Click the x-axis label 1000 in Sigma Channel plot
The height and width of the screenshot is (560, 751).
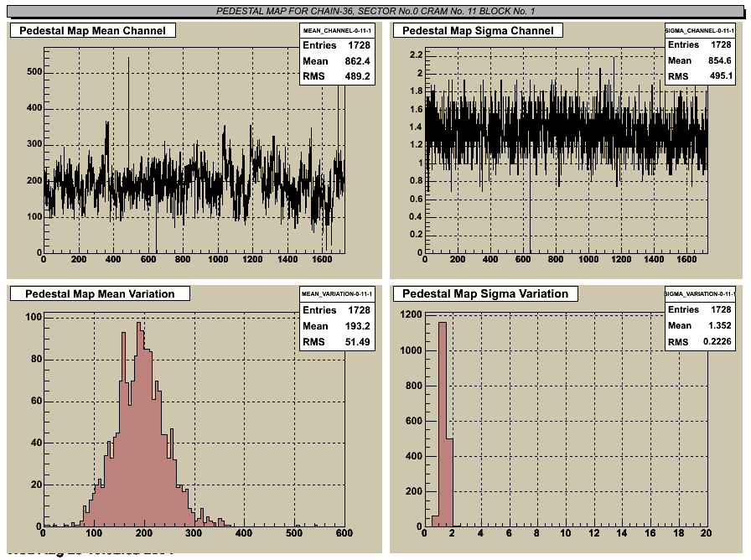click(x=588, y=259)
